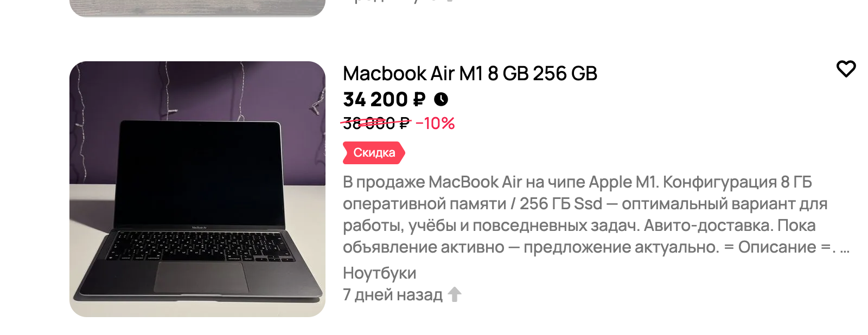Click the current price 34 200 ₽

click(x=384, y=100)
